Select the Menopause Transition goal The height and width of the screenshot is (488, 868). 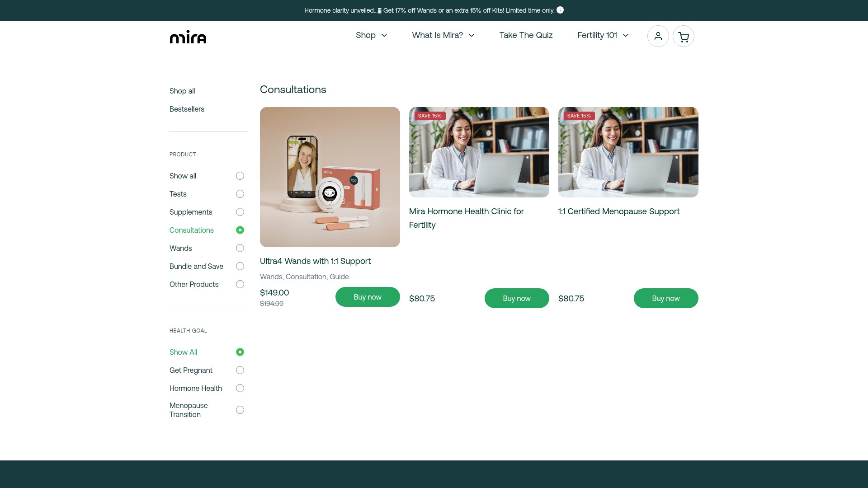point(207,410)
